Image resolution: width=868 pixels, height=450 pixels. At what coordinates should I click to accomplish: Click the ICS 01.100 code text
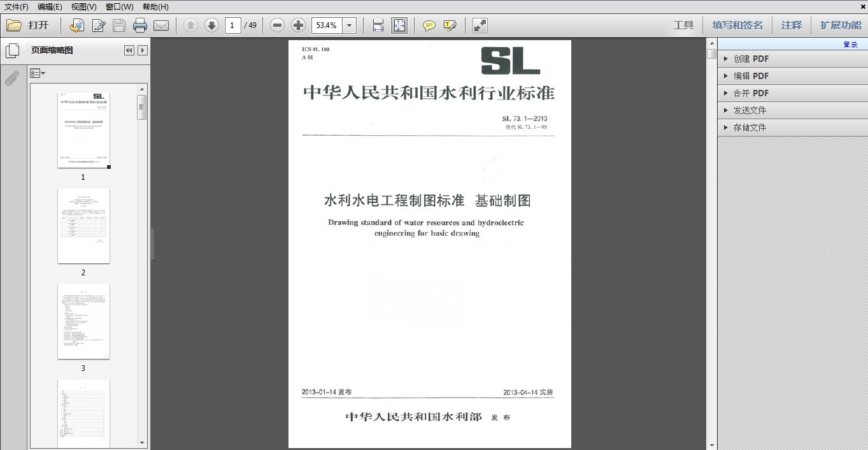point(316,49)
